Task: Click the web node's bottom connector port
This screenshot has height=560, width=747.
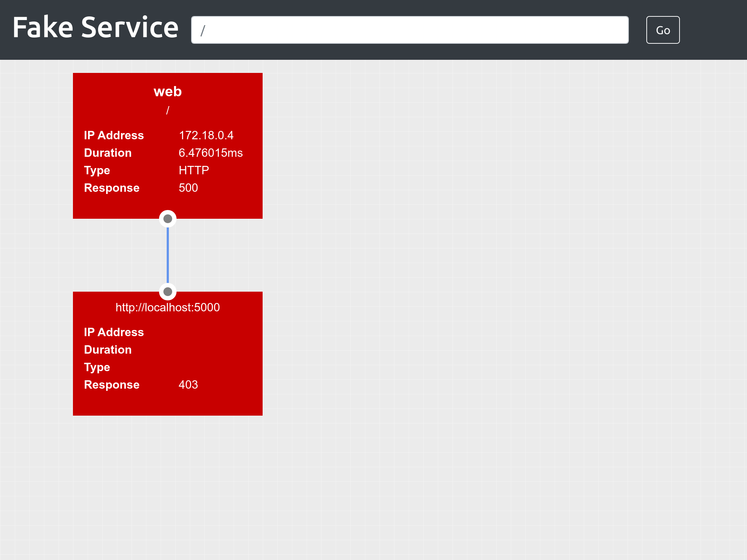Action: [x=168, y=219]
